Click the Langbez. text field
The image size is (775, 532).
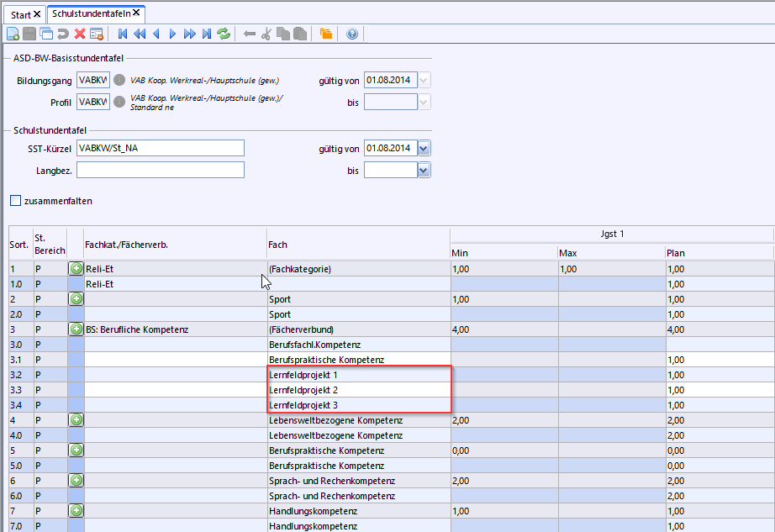pyautogui.click(x=160, y=170)
